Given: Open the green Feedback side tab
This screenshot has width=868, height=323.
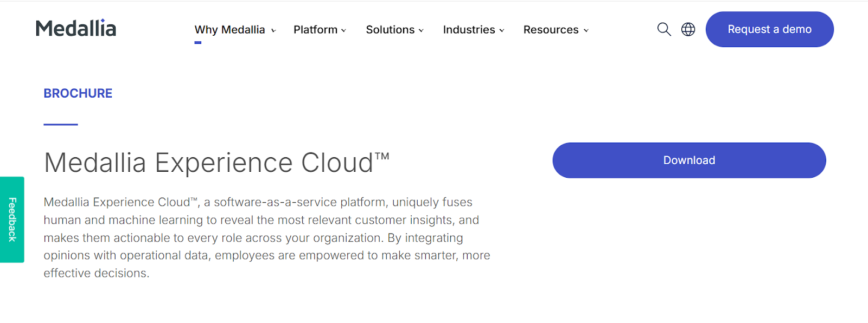Looking at the screenshot, I should [12, 219].
